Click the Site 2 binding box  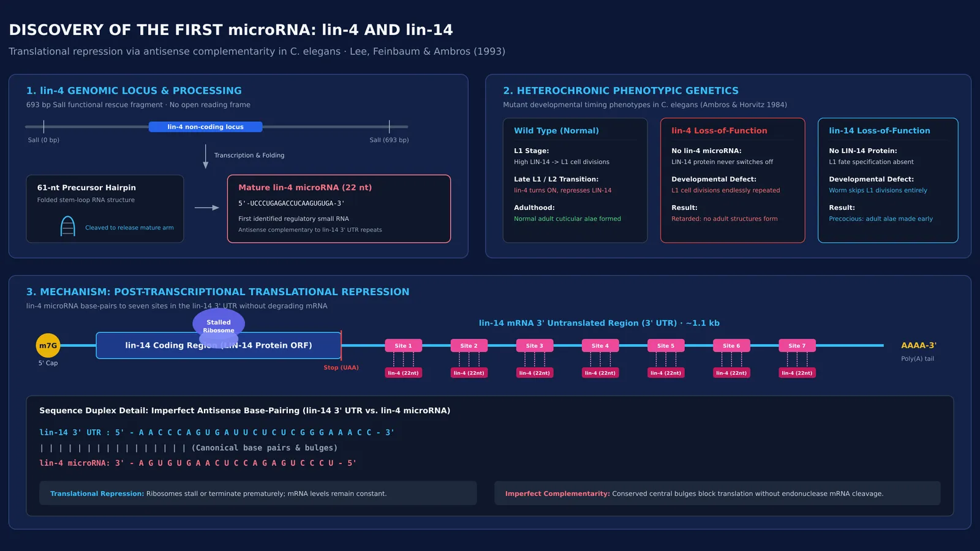469,345
